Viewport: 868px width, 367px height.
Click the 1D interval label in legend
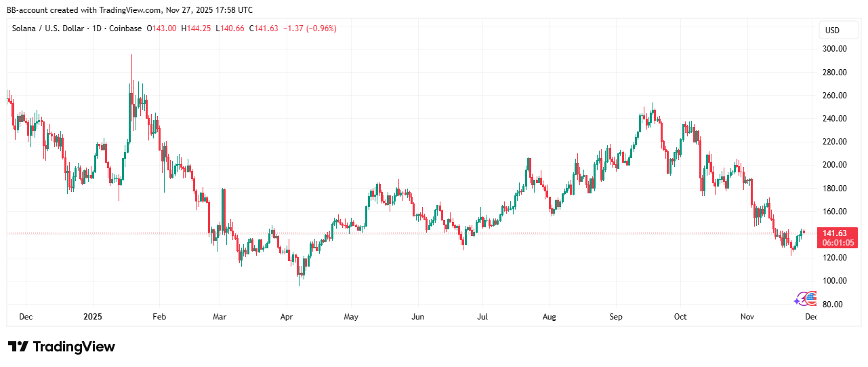[97, 28]
